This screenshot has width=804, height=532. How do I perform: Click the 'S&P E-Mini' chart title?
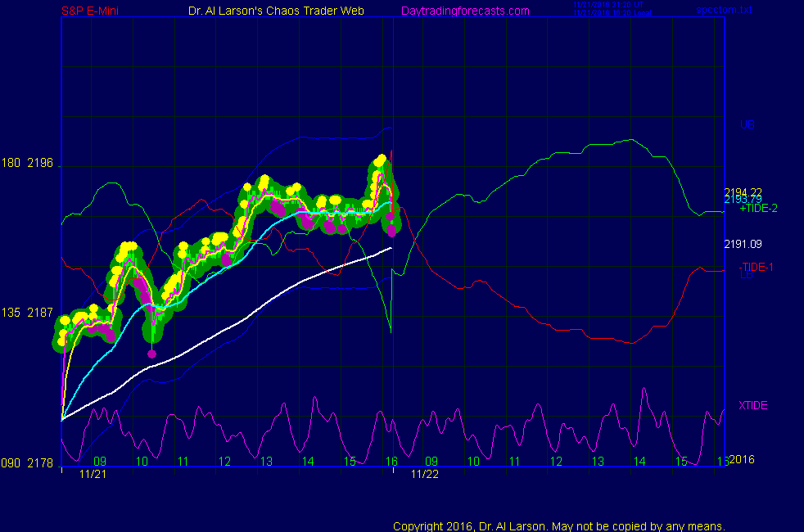[x=90, y=11]
